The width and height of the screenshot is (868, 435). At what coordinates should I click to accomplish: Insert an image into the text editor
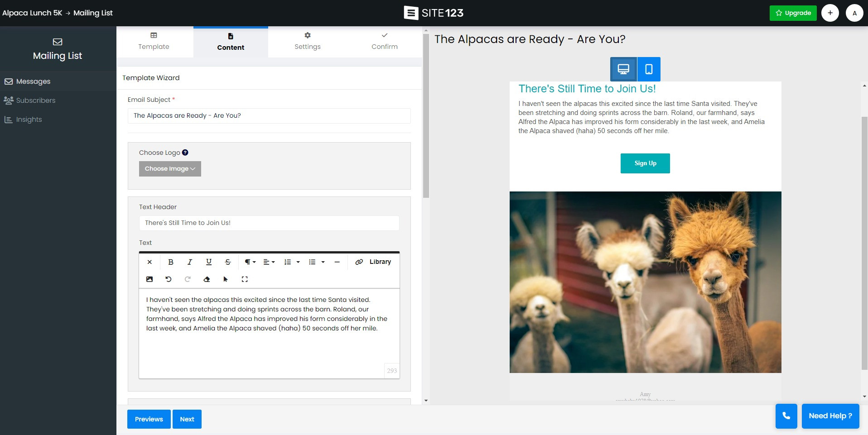point(149,279)
